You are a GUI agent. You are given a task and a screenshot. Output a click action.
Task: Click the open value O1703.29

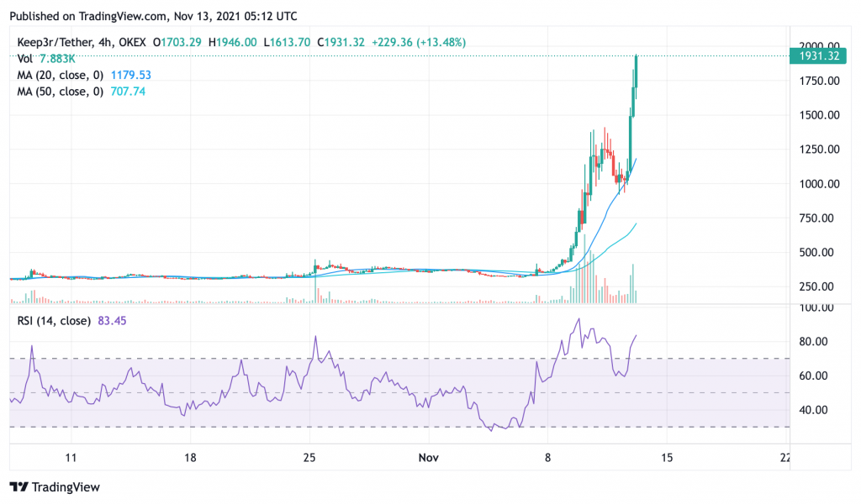177,42
